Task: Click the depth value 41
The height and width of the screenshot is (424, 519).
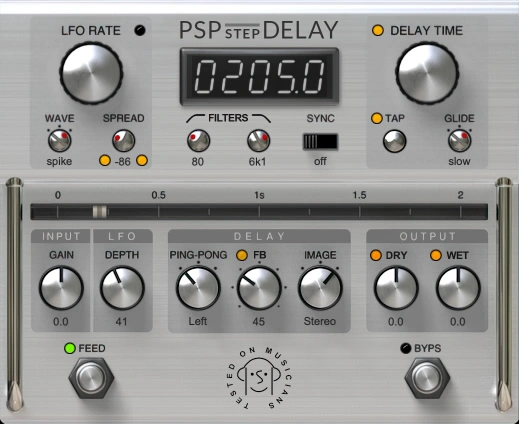Action: [121, 322]
